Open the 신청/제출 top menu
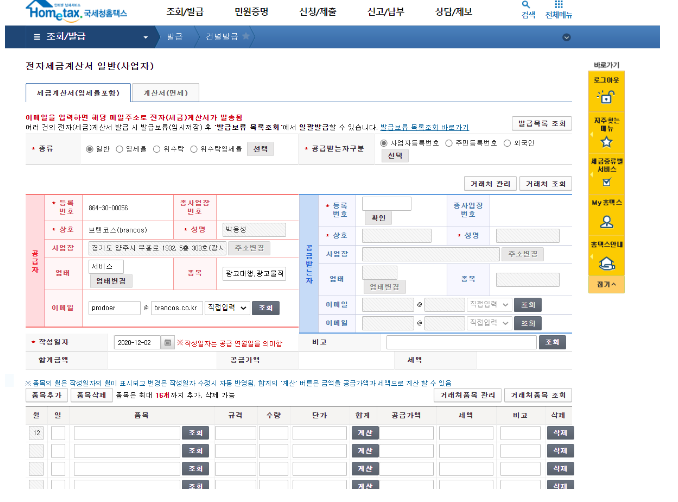678x502 pixels. click(317, 12)
